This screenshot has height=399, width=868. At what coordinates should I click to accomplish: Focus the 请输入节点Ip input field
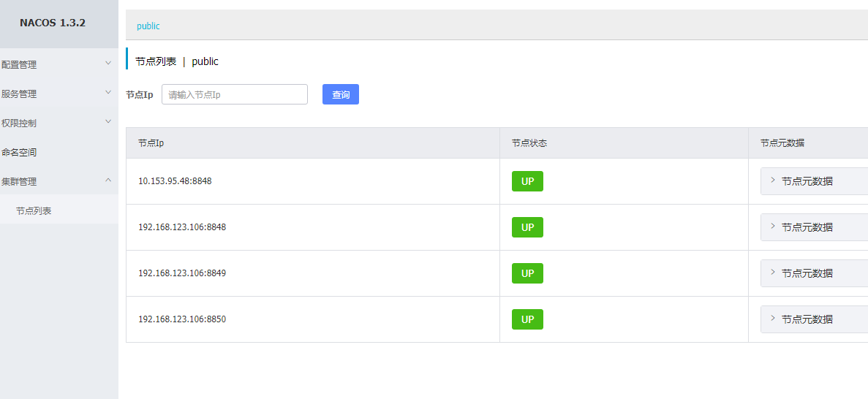click(235, 94)
